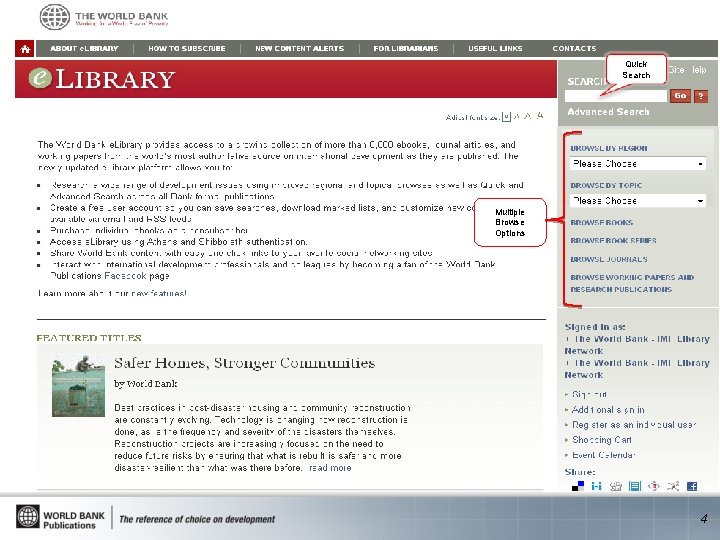Open the Shopping Cart link
Image resolution: width=720 pixels, height=540 pixels.
pos(602,440)
